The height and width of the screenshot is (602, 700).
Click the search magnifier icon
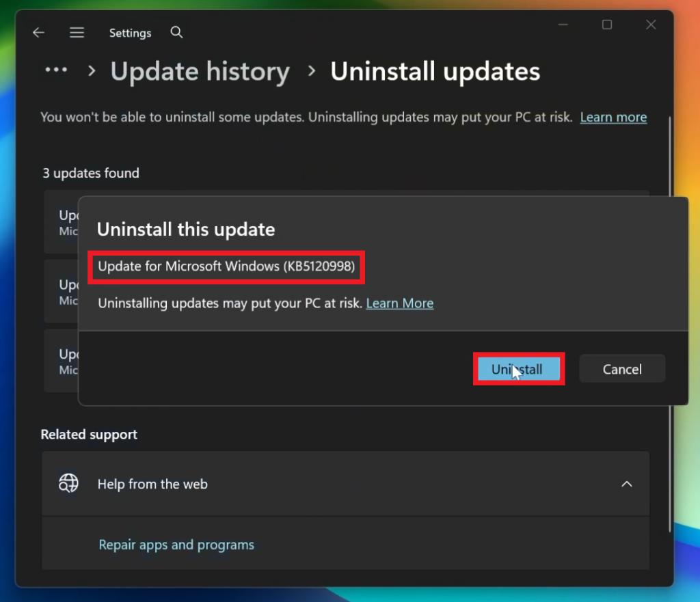[177, 32]
